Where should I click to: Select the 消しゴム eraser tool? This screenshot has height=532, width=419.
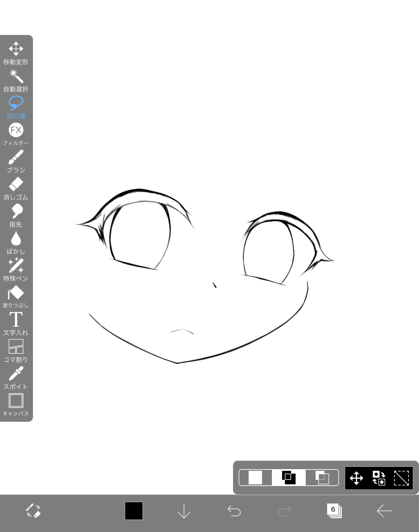[x=16, y=189]
